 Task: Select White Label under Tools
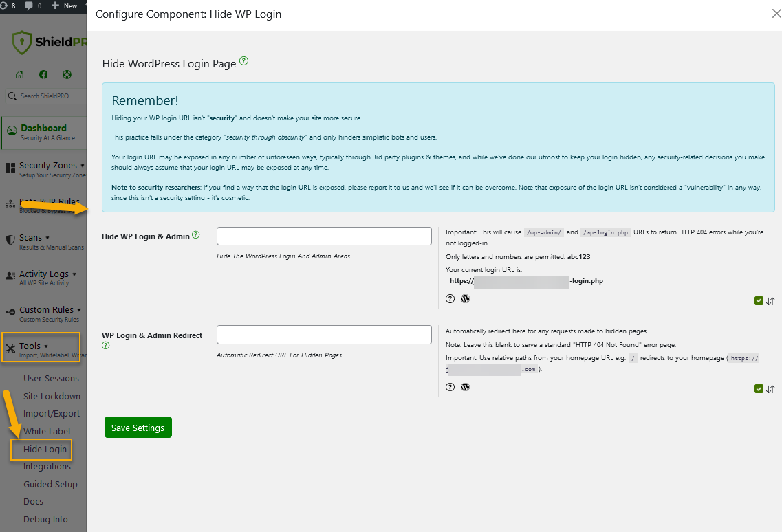tap(47, 431)
